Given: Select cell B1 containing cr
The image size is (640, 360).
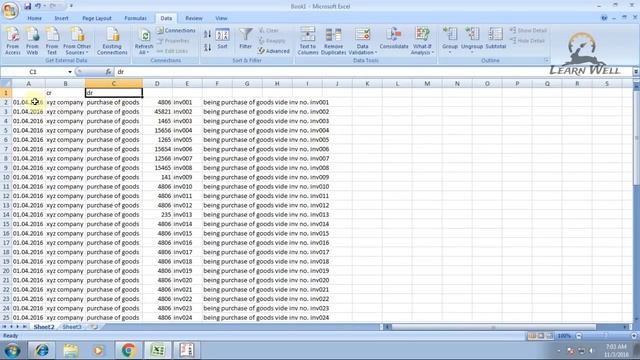Looking at the screenshot, I should (x=65, y=93).
